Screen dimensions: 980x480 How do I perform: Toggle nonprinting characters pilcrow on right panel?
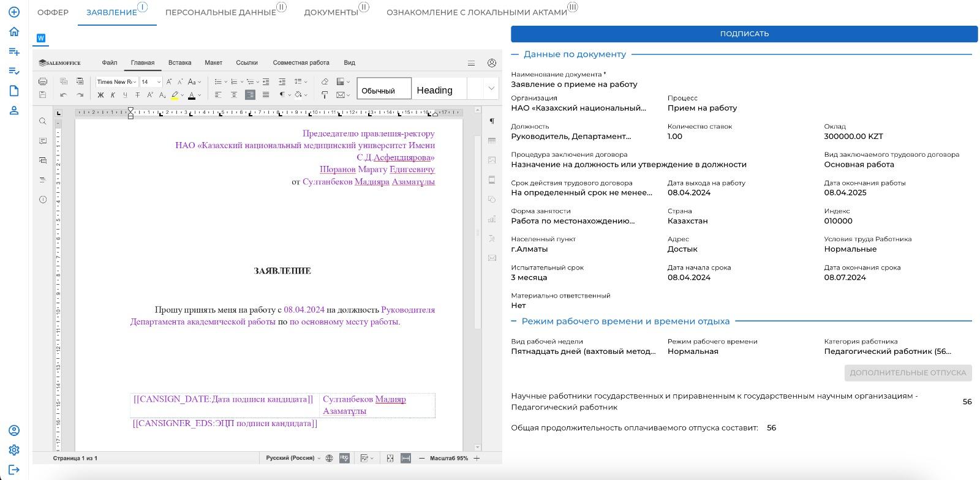pyautogui.click(x=491, y=121)
